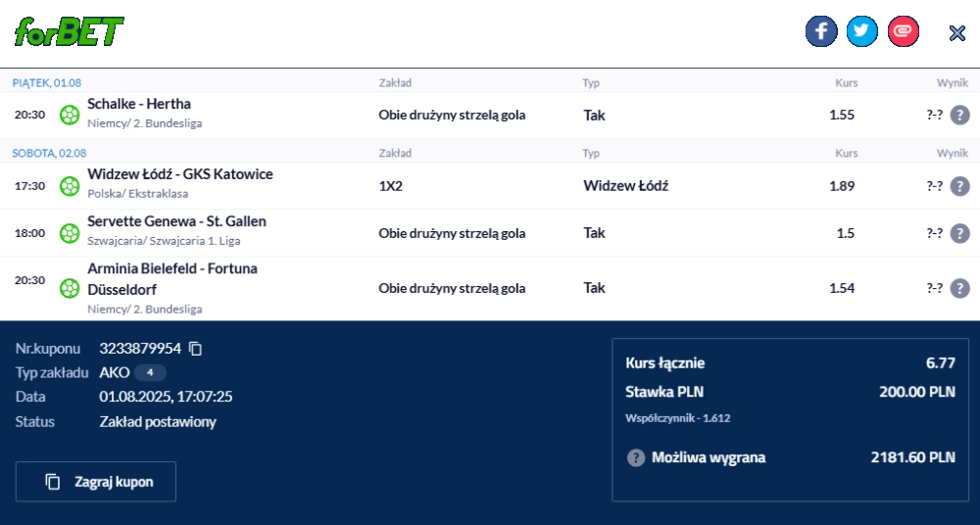Click total odds value 6.77
980x525 pixels.
(941, 363)
